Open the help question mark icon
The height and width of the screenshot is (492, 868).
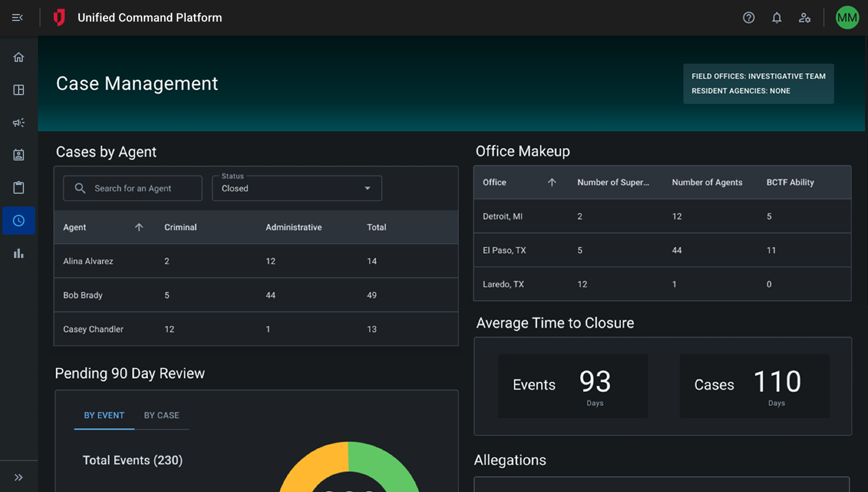pos(748,18)
